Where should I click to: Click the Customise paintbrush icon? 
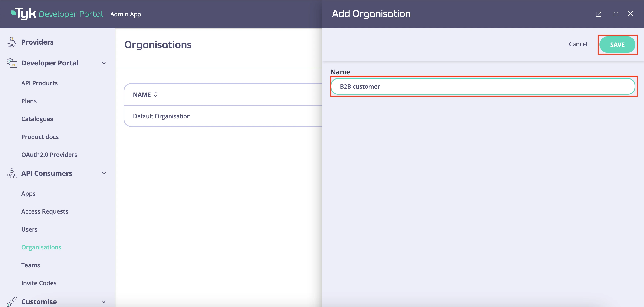(x=11, y=301)
